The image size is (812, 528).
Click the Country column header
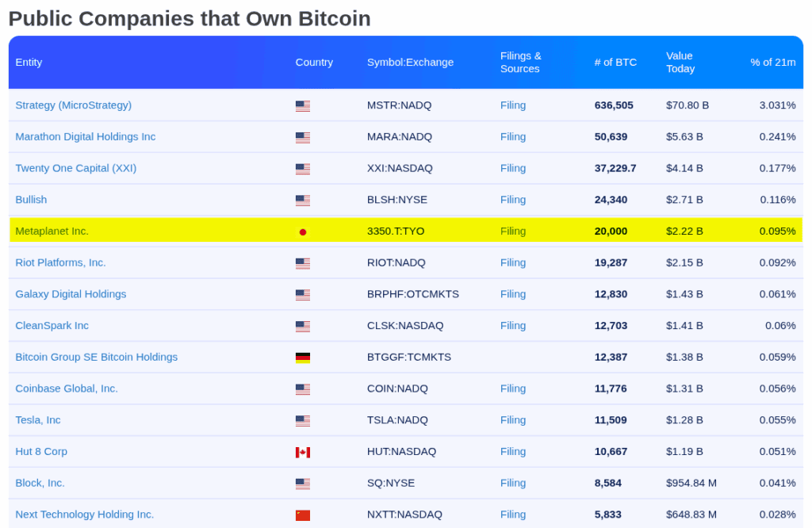pyautogui.click(x=314, y=62)
